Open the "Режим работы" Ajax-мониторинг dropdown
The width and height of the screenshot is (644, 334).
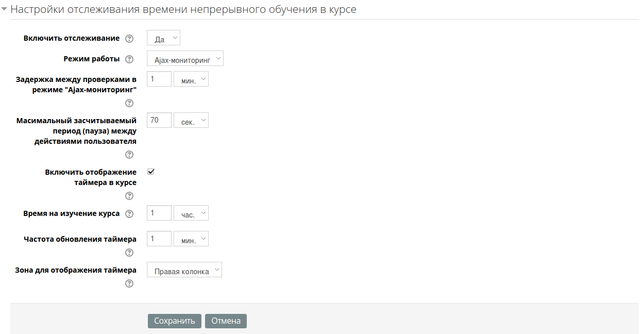click(x=185, y=59)
